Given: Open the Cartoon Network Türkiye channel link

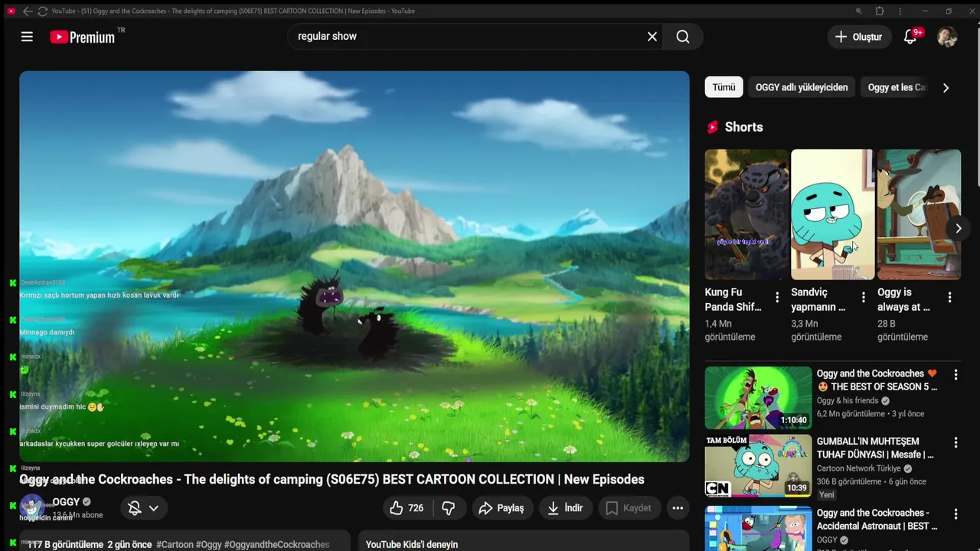Looking at the screenshot, I should 859,468.
